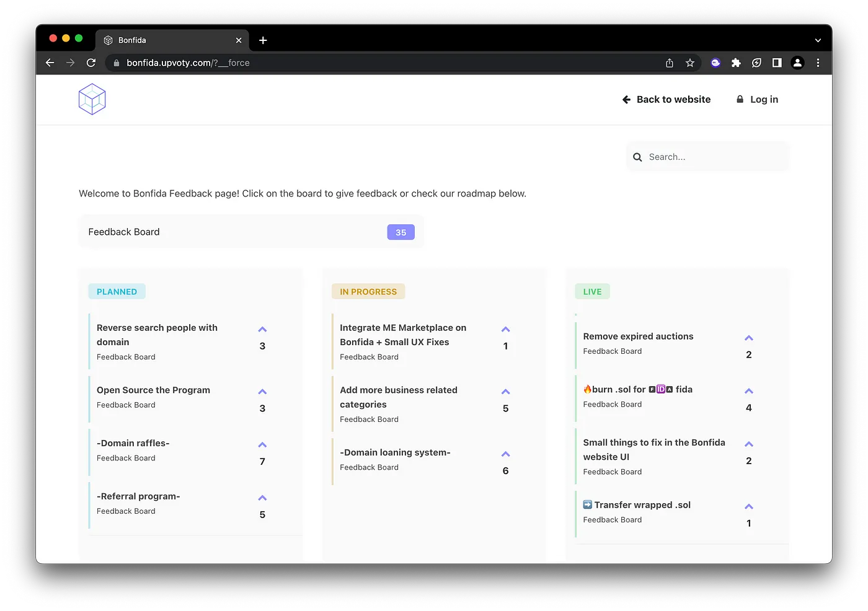868x611 pixels.
Task: Open the Open Source the Program post
Action: point(153,390)
